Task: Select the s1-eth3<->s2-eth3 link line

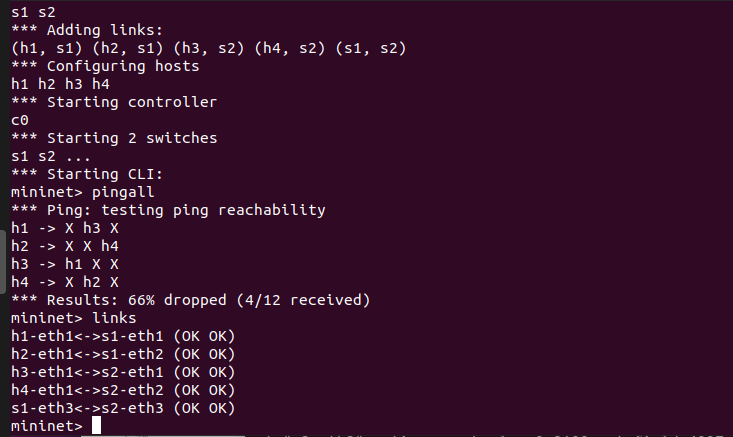Action: tap(122, 408)
